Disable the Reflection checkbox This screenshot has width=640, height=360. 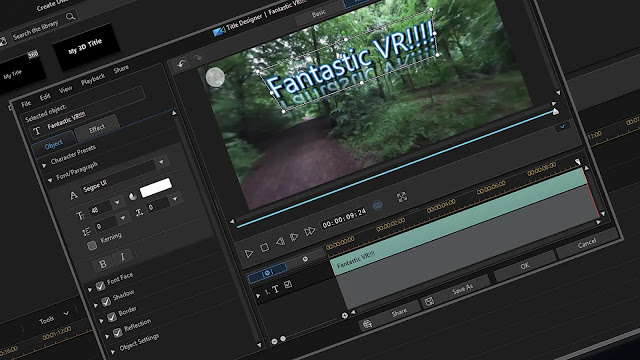click(x=118, y=333)
